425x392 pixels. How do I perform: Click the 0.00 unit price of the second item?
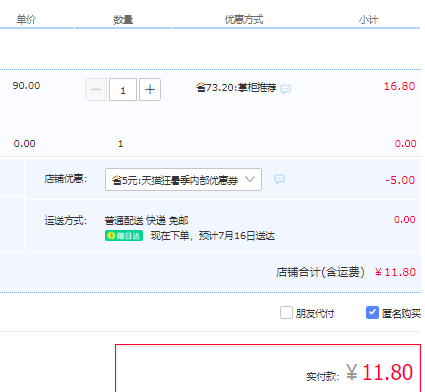(x=24, y=144)
